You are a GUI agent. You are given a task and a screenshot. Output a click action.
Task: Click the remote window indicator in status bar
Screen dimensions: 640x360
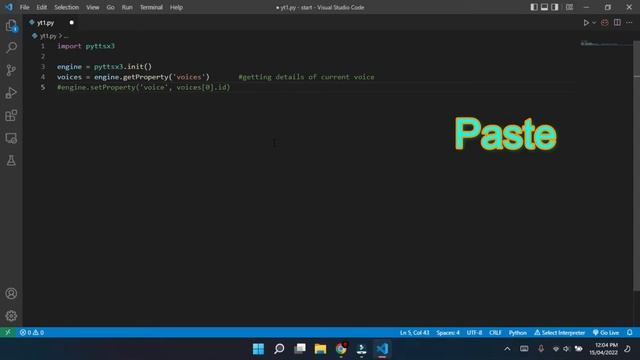(x=8, y=332)
